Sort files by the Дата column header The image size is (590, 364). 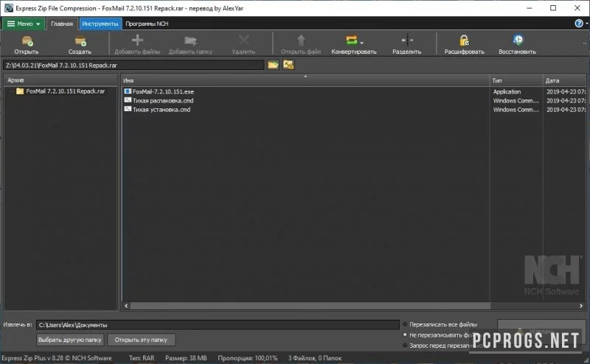tap(564, 80)
